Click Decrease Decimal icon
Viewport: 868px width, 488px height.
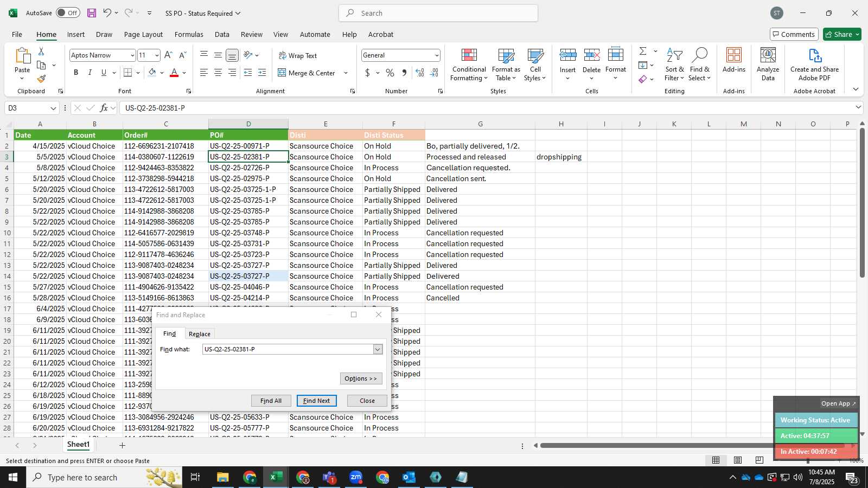(435, 73)
